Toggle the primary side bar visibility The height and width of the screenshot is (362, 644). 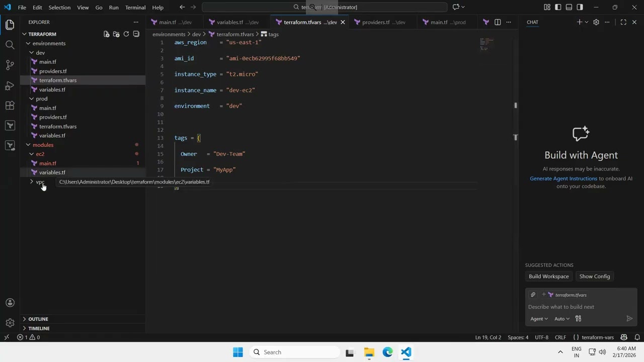pos(558,7)
